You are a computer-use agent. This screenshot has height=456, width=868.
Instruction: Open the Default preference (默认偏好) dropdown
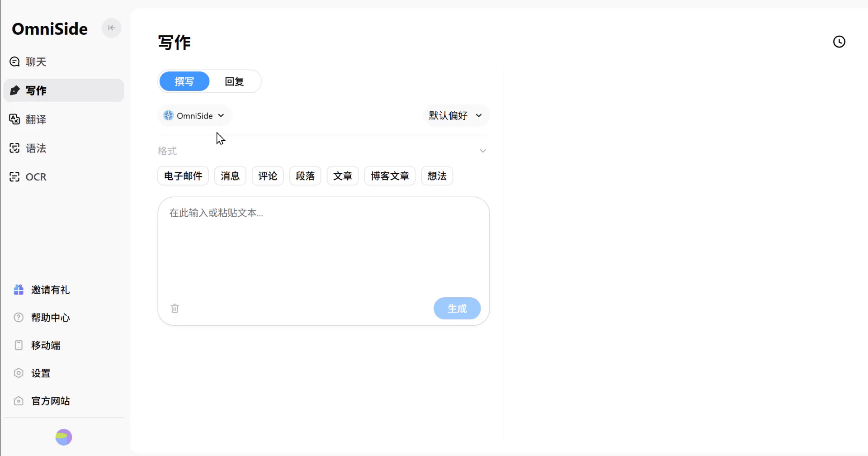point(455,116)
